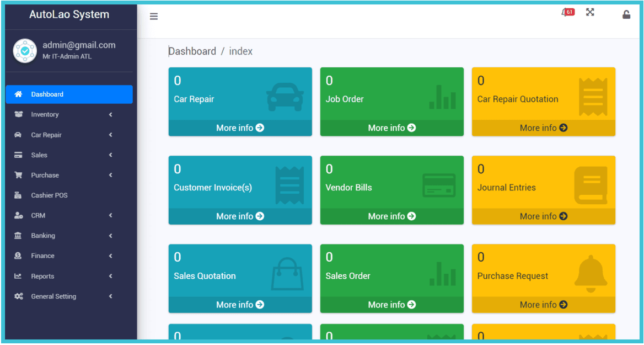Viewport: 644px width, 345px height.
Task: Click the AutoLao System brand title
Action: click(x=69, y=15)
